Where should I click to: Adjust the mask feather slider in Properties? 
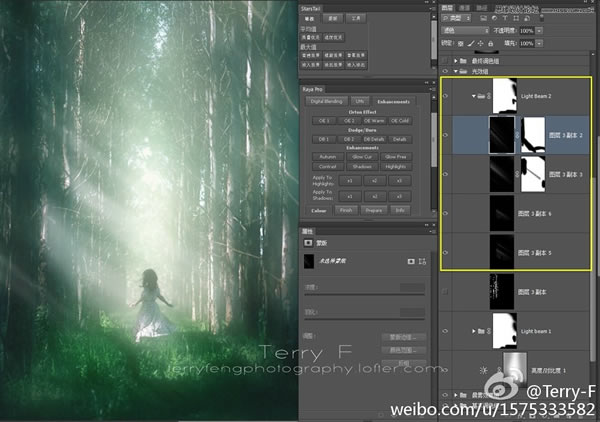pyautogui.click(x=364, y=319)
